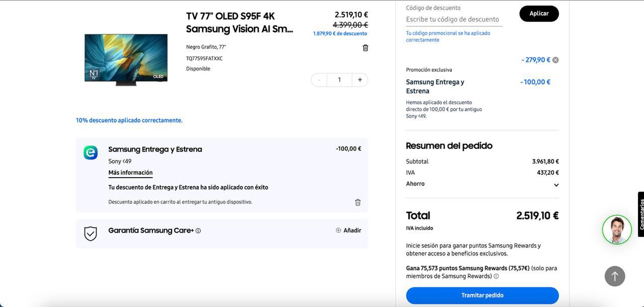Open the Más información link

point(130,173)
